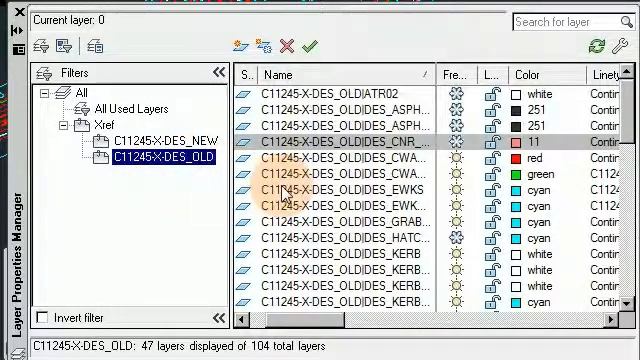Change color 11 swatch of DES_CNR layer
This screenshot has width=640, height=360.
pos(516,142)
